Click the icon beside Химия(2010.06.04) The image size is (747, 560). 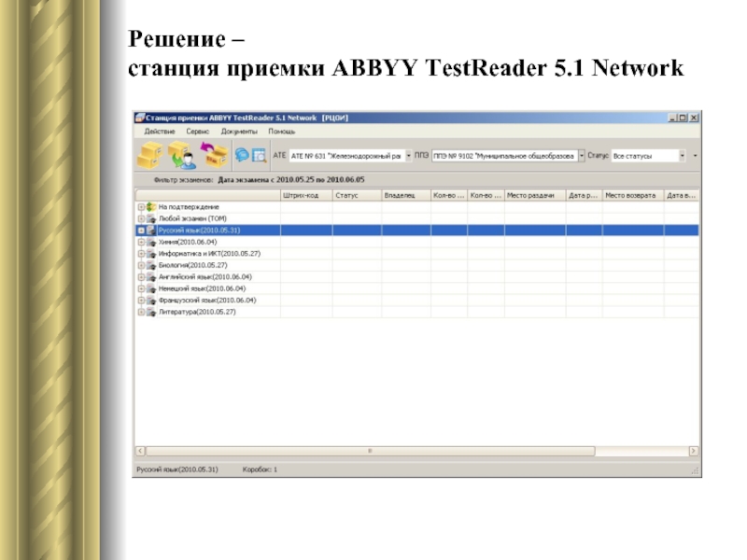tap(151, 242)
